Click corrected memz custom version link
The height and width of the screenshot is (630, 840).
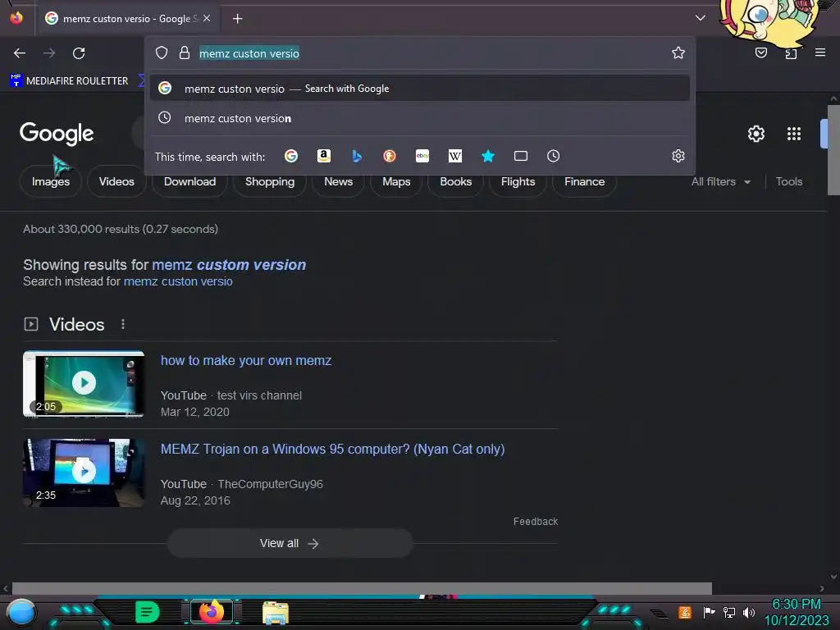229,265
